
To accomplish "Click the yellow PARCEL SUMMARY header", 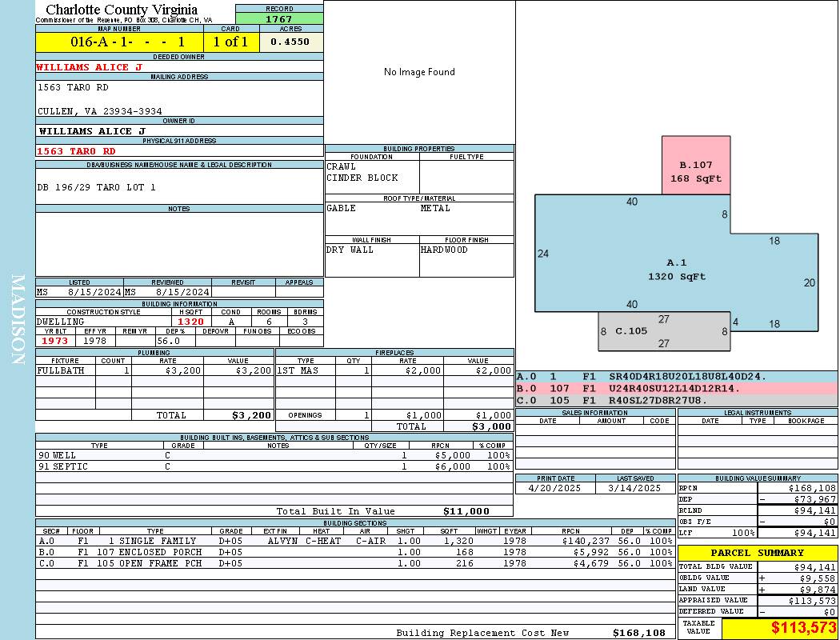I will (757, 553).
